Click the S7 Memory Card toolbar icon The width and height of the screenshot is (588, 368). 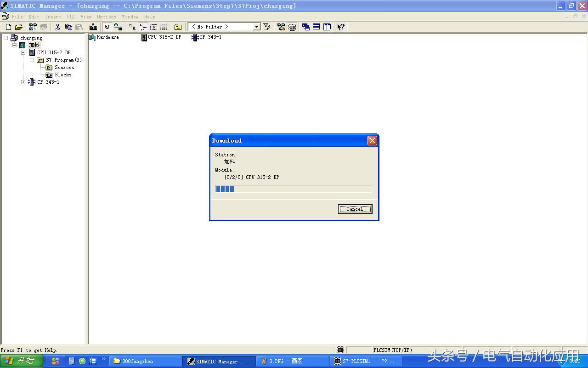pos(44,27)
